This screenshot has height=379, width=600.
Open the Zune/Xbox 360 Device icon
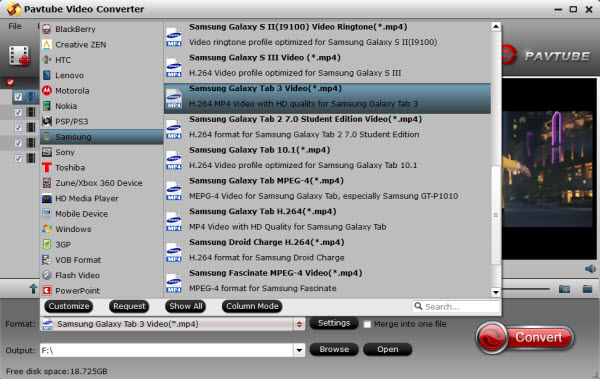(47, 183)
